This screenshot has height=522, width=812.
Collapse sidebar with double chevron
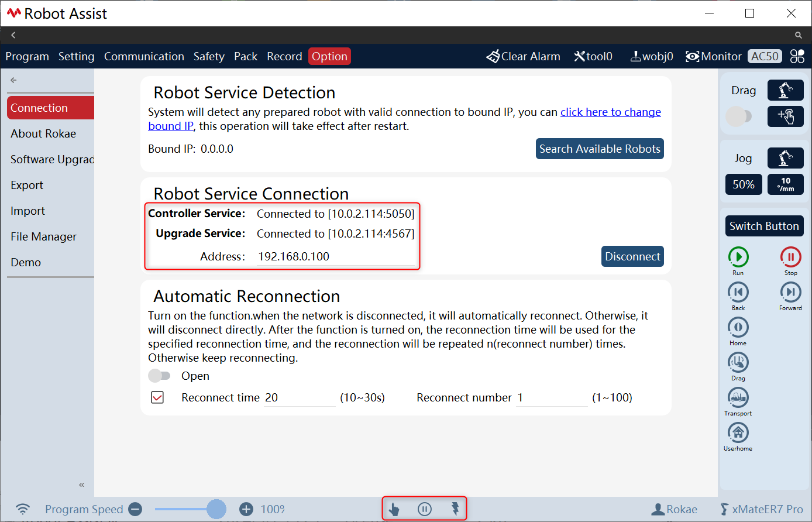(x=81, y=485)
